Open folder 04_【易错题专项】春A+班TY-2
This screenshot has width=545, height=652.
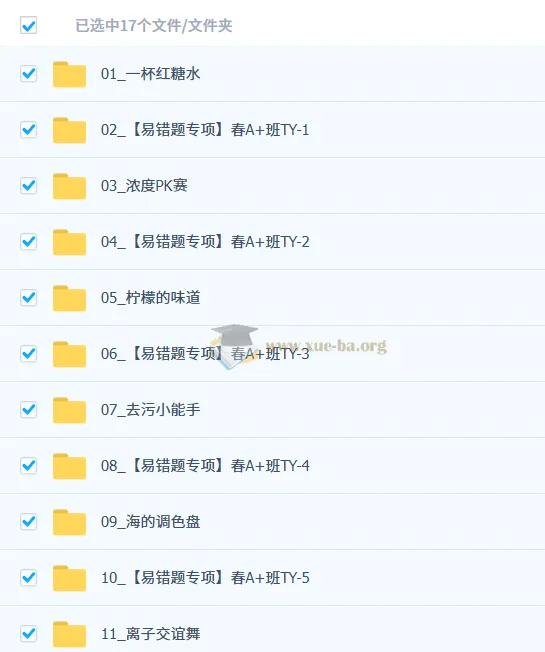click(x=205, y=242)
